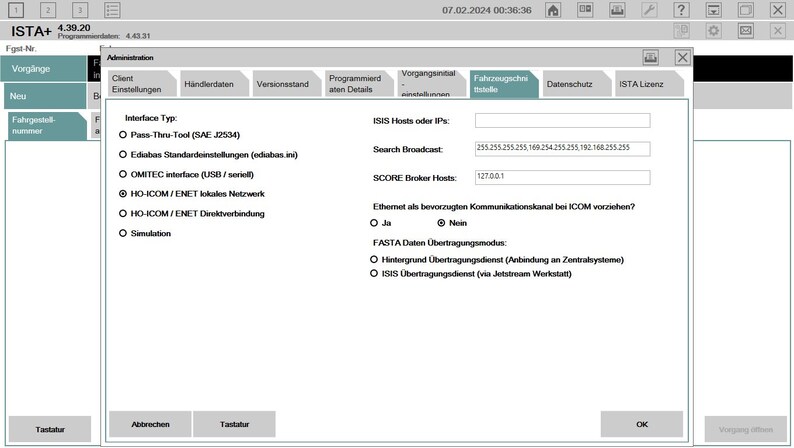Open the Vorgänge main tab

(44, 69)
